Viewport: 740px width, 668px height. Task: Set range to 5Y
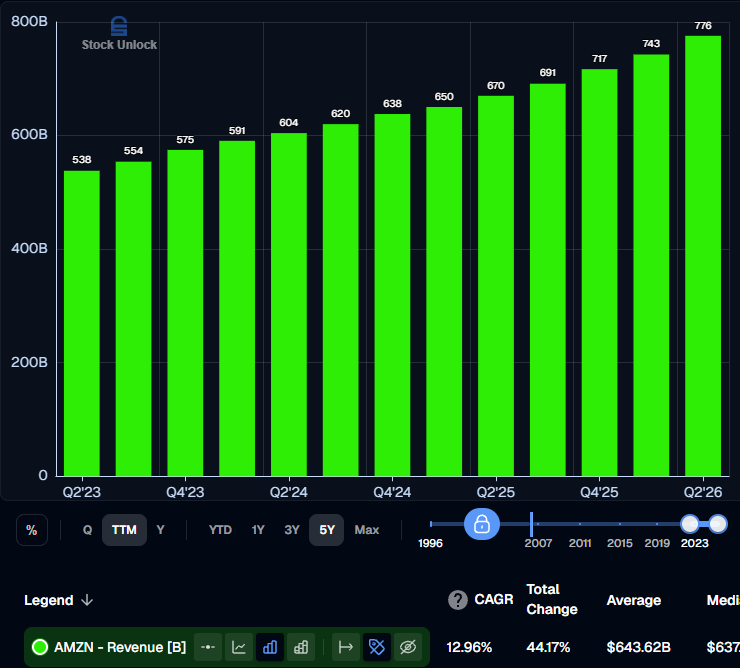coord(327,530)
